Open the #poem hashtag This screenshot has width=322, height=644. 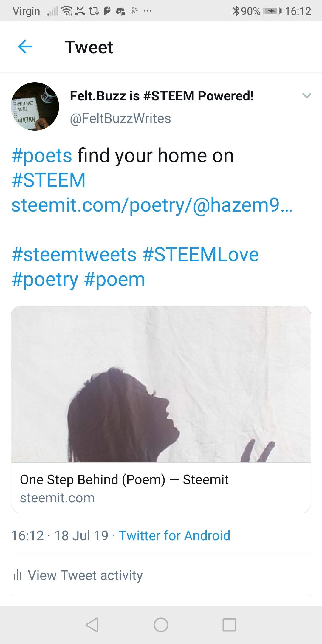[x=114, y=280]
